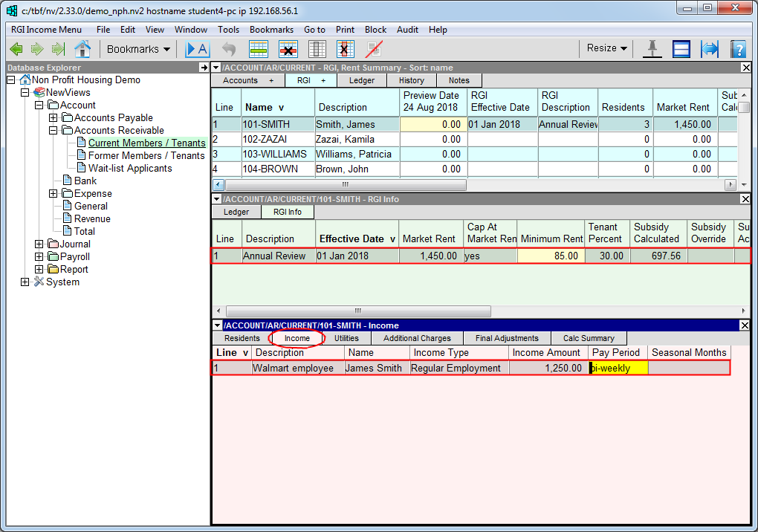
Task: Select Former Members / Tenants in tree
Action: click(146, 156)
